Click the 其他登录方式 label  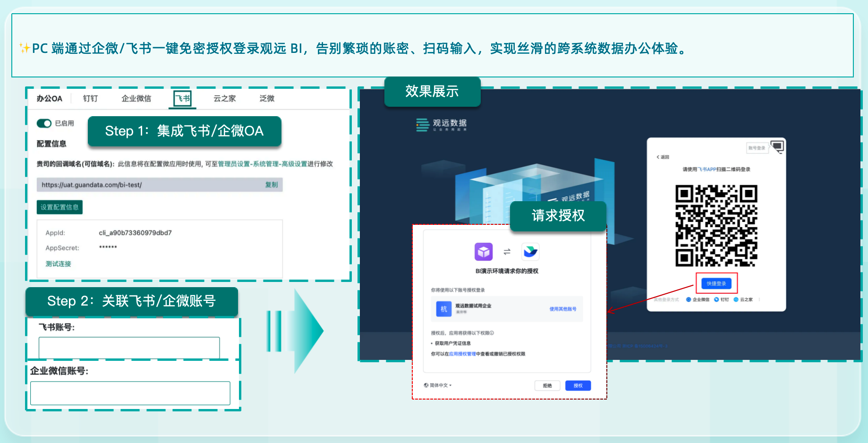[666, 299]
